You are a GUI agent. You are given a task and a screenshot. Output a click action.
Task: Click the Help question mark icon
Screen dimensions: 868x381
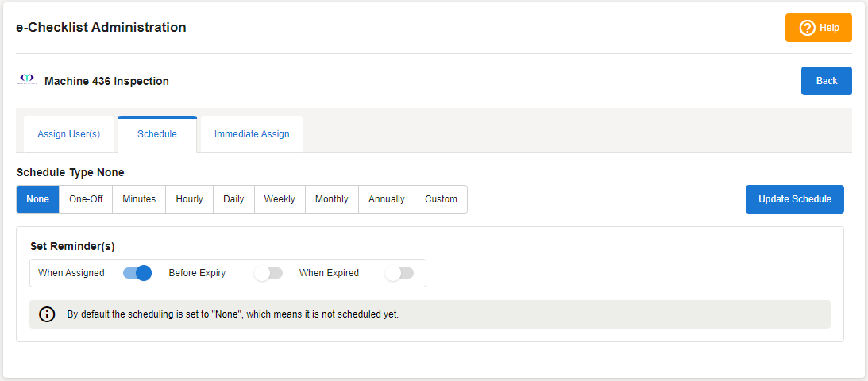click(x=807, y=28)
